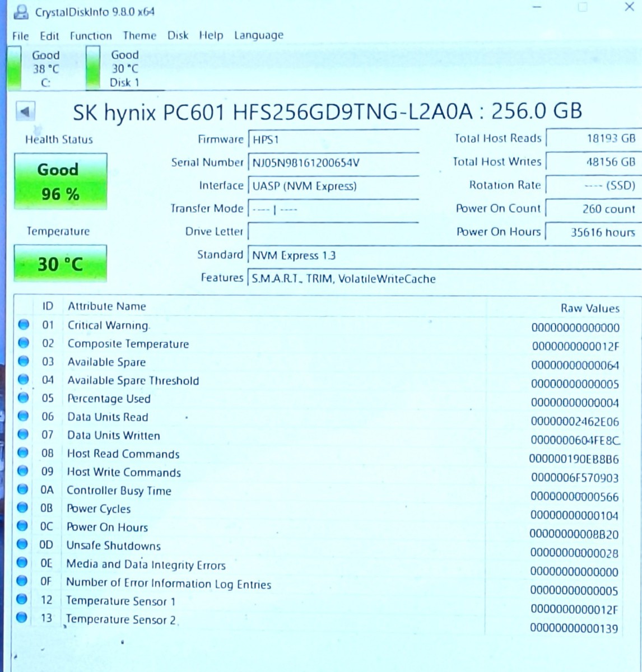Open the Edit menu

click(x=49, y=36)
